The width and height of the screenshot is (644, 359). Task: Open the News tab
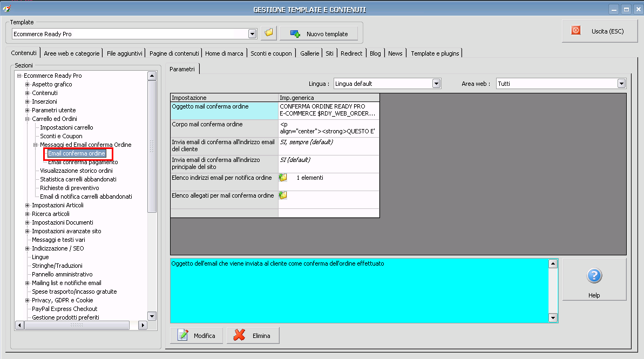click(395, 53)
